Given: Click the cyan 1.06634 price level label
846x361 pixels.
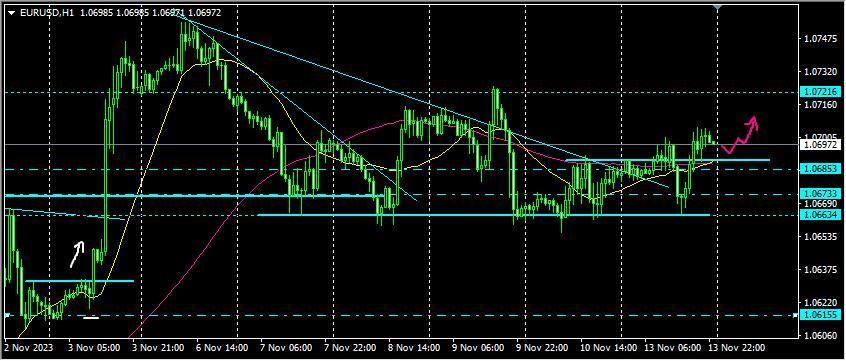Looking at the screenshot, I should click(x=820, y=214).
